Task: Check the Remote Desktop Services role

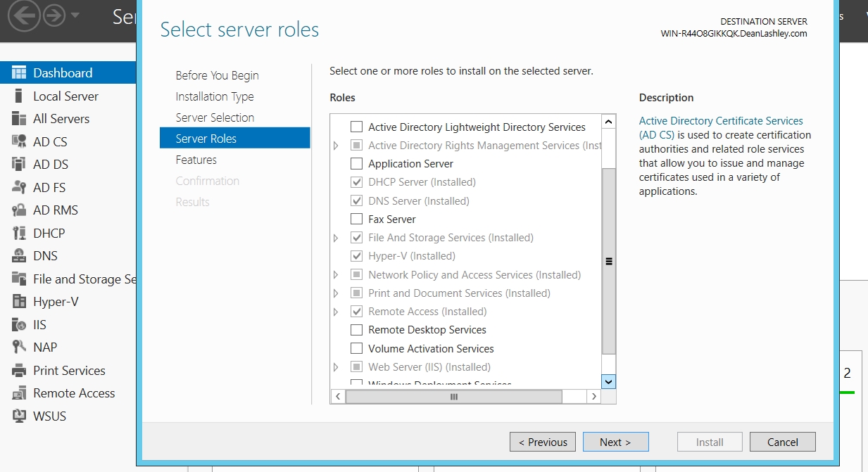Action: (357, 329)
